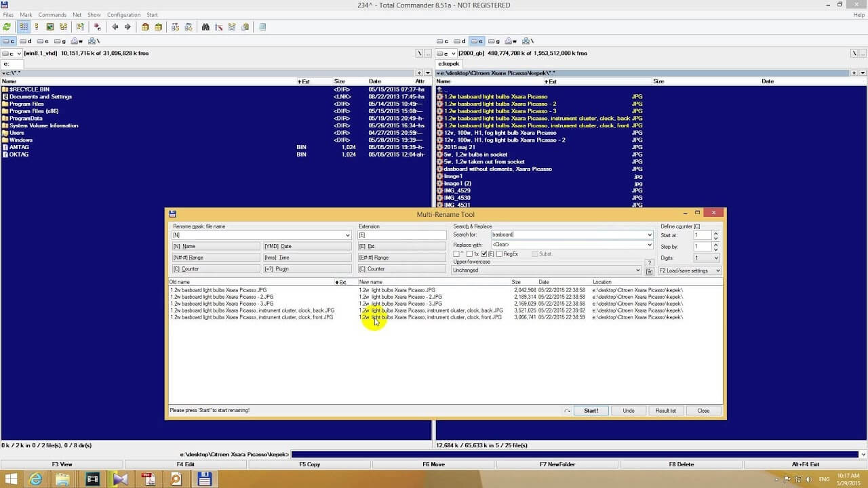This screenshot has width=868, height=488.
Task: Show directory tree toolbar icon
Action: [x=63, y=27]
